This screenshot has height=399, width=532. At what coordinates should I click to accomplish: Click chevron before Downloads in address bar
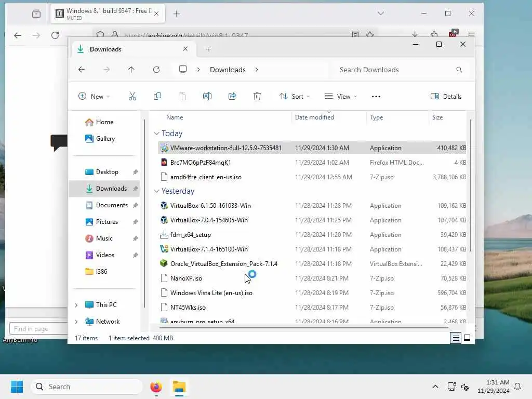[198, 70]
